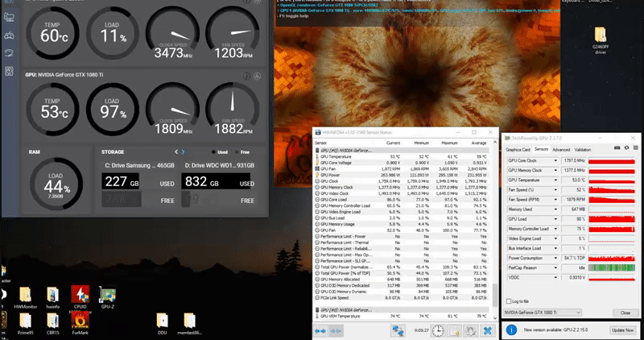644x340 pixels.
Task: Open the gauge tuning icon in CAM sidebar
Action: click(x=9, y=53)
